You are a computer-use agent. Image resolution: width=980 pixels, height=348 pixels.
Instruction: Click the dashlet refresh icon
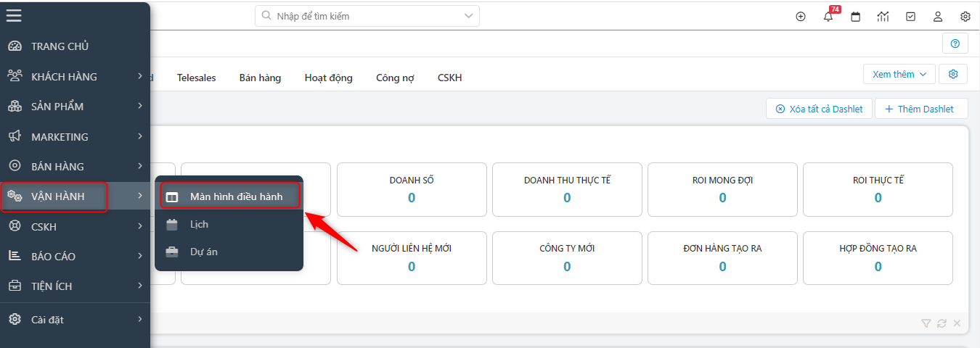point(942,323)
